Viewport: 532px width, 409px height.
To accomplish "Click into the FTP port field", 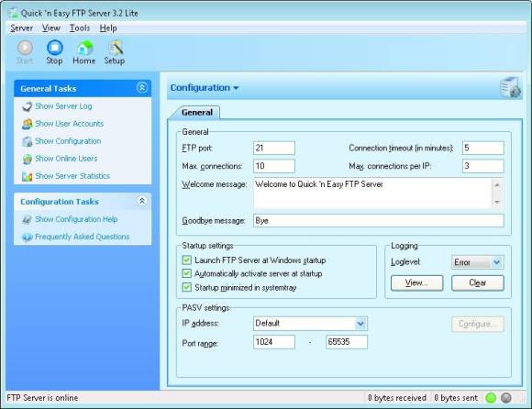I will point(274,148).
